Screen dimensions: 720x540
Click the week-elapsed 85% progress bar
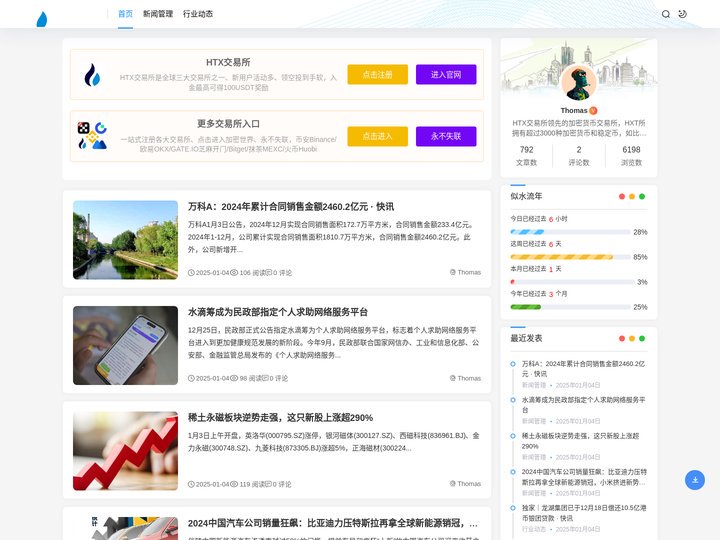click(x=570, y=257)
